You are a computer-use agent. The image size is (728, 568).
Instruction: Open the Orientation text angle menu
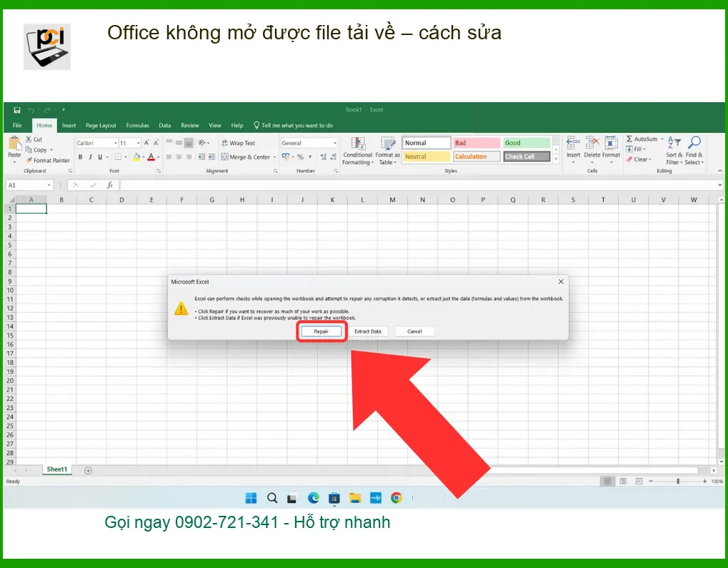coord(204,143)
